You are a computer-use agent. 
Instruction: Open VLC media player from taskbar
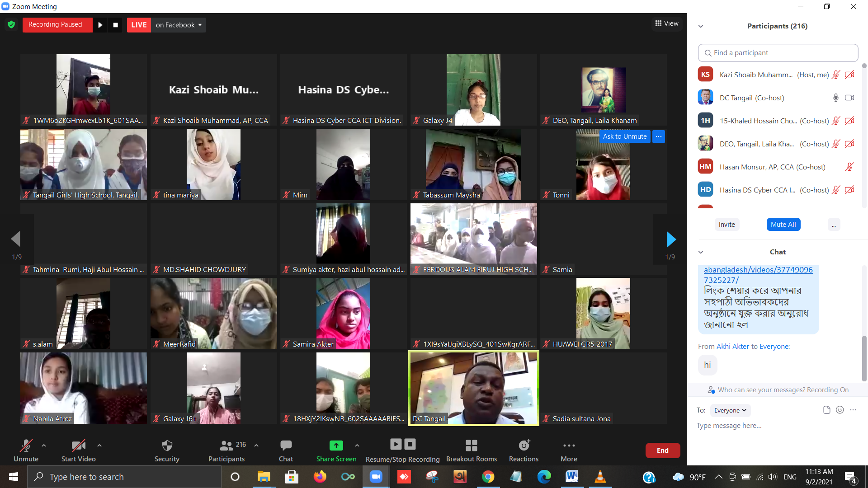(600, 477)
